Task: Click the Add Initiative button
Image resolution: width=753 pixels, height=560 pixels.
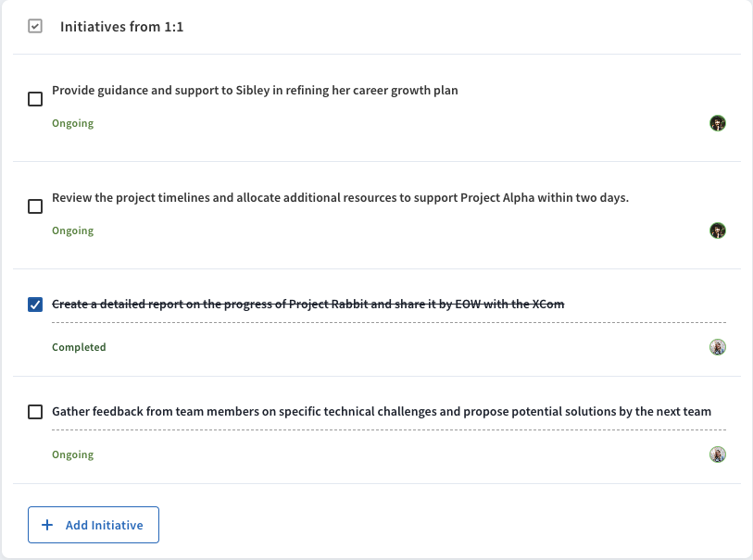Action: 94,525
